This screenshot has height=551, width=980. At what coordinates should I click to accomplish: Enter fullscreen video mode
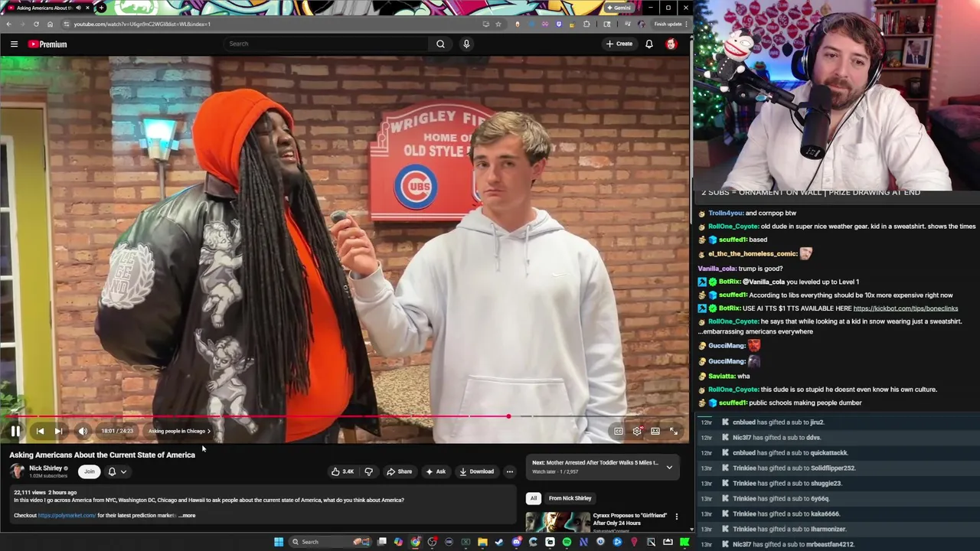click(x=674, y=431)
